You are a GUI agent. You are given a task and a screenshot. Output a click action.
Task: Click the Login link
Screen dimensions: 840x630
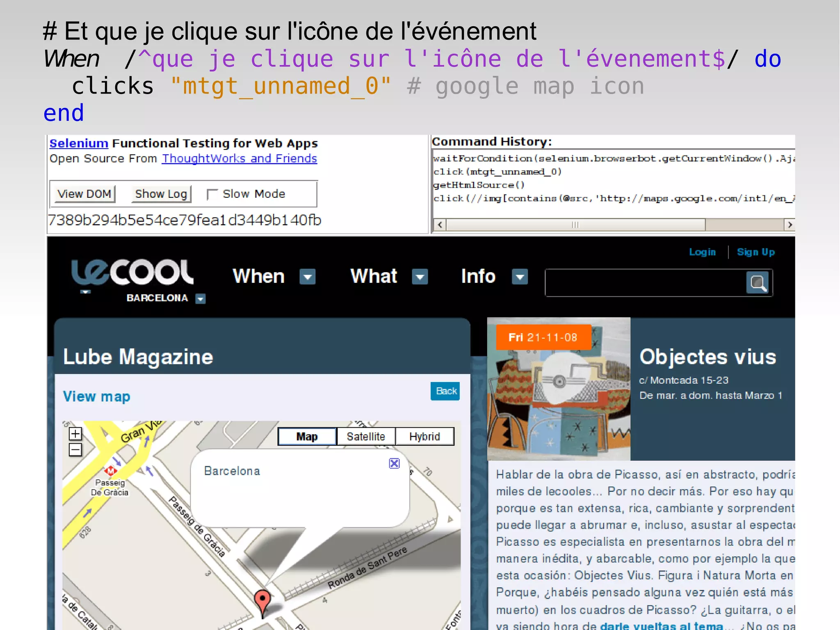coord(702,252)
